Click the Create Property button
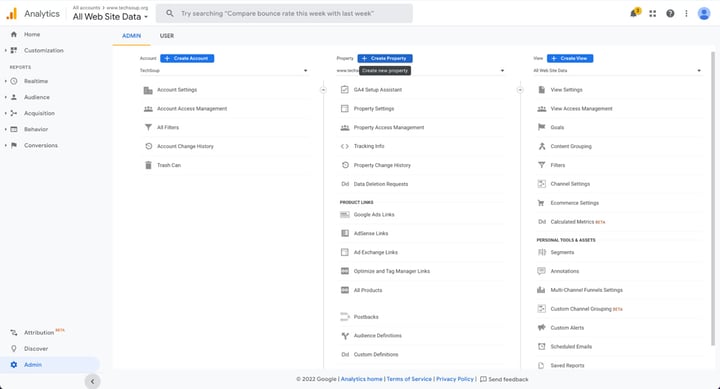 (385, 58)
